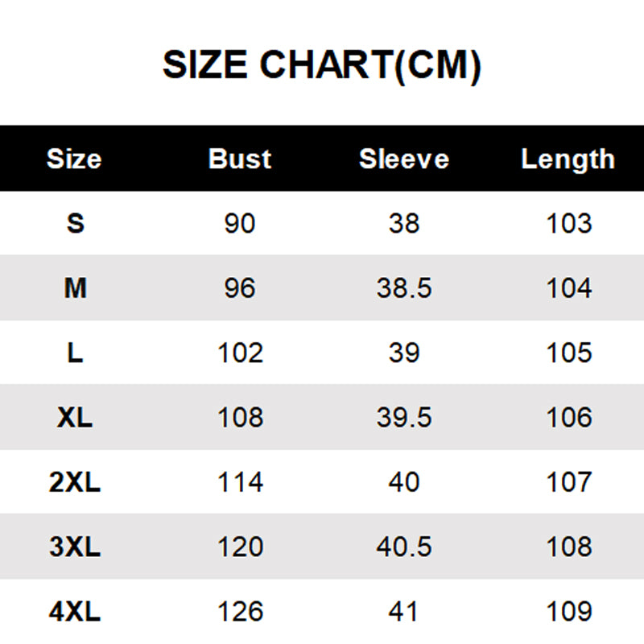This screenshot has height=644, width=644.
Task: Select sleeve value 38.5 in M row
Action: pyautogui.click(x=403, y=287)
